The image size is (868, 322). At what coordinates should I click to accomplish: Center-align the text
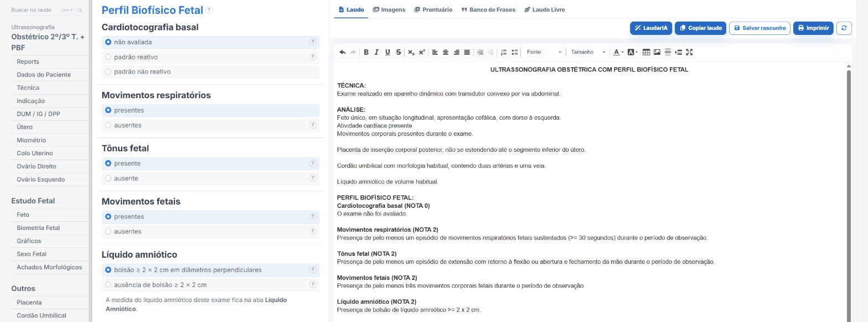[446, 52]
